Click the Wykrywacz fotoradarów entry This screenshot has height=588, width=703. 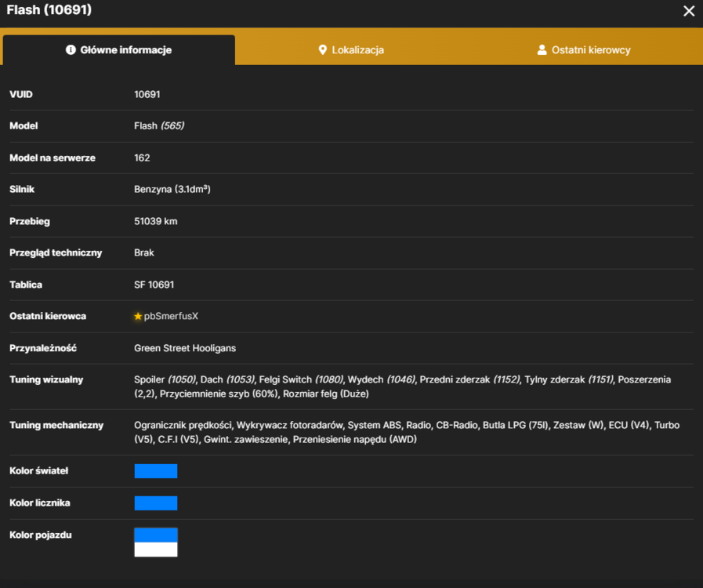pos(290,425)
